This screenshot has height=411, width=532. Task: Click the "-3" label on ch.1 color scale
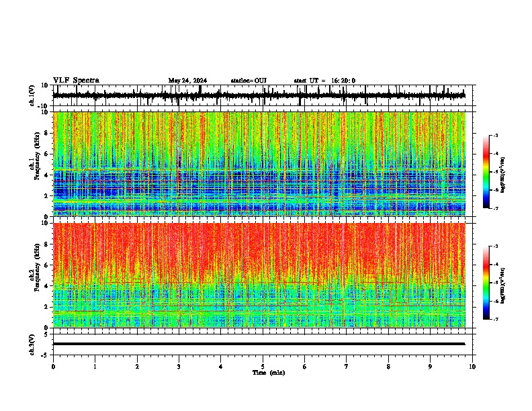(496, 135)
